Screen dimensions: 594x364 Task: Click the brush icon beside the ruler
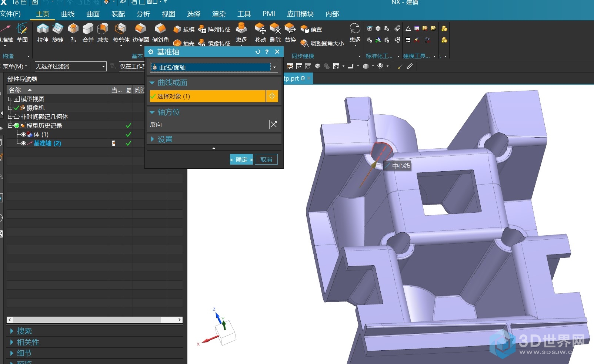click(x=400, y=67)
